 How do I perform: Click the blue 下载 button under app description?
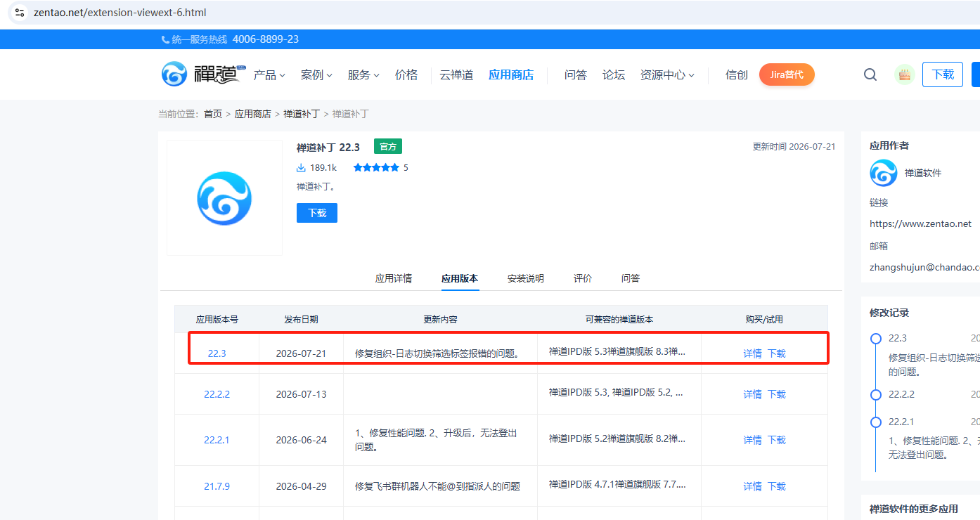[317, 213]
